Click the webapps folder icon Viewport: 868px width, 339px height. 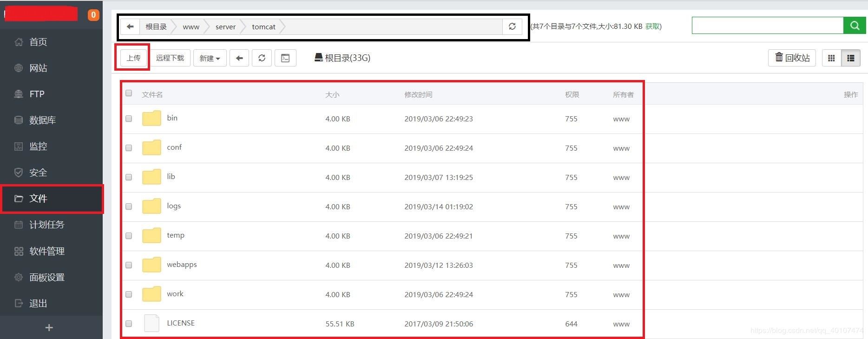151,265
